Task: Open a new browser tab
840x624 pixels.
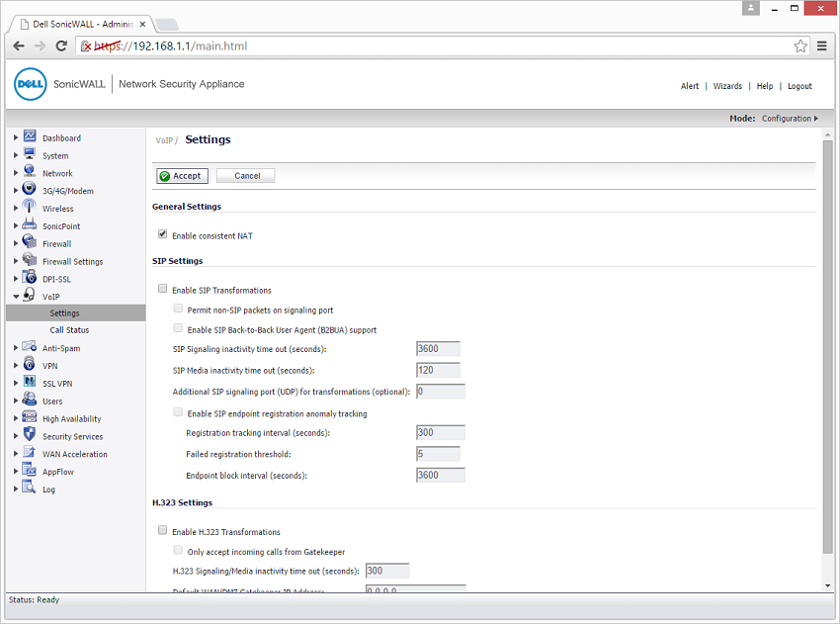Action: (x=167, y=25)
